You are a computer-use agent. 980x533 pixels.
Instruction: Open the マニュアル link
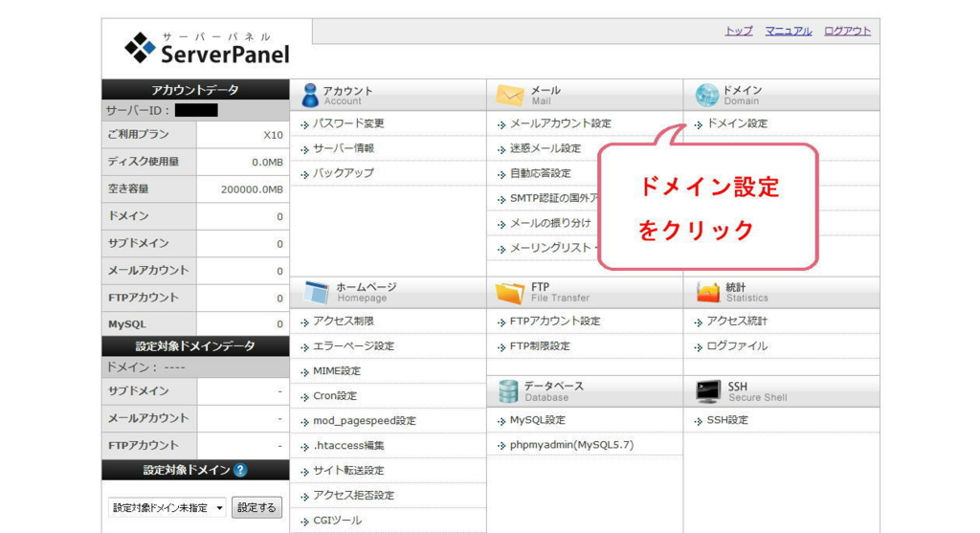[789, 31]
